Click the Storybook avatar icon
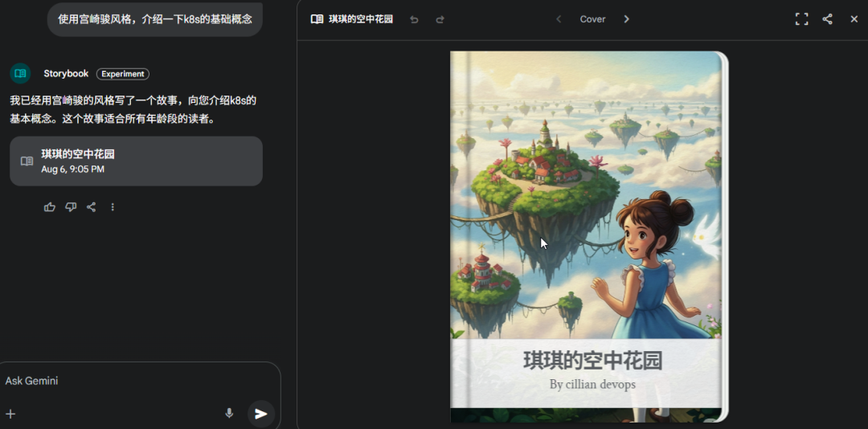 pyautogui.click(x=20, y=74)
